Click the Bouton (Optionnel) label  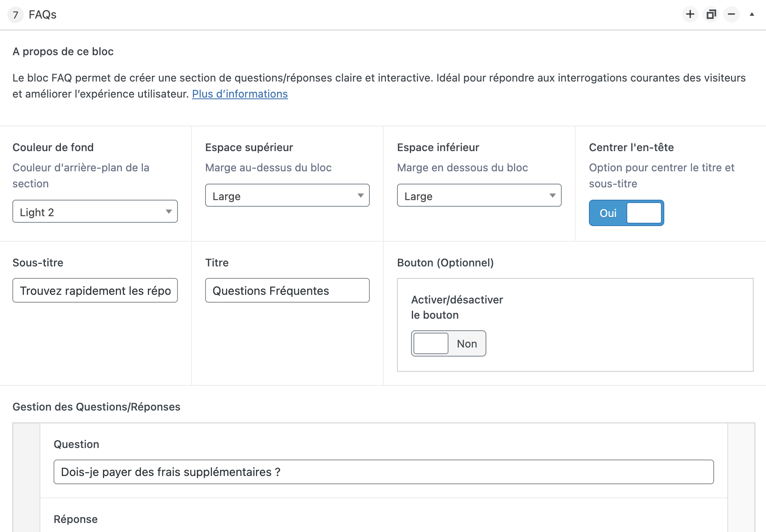tap(445, 263)
